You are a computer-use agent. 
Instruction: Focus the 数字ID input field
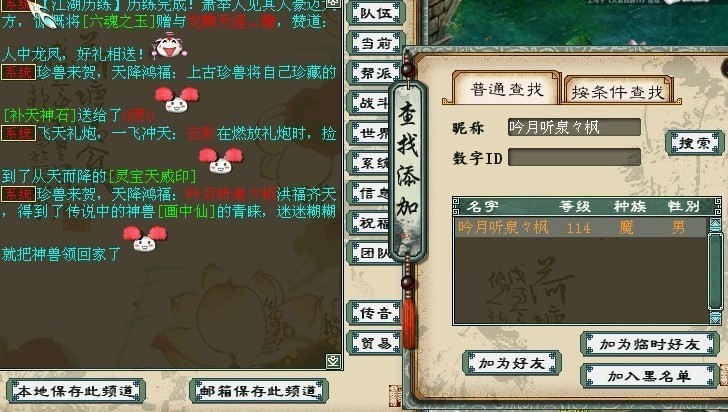point(574,157)
